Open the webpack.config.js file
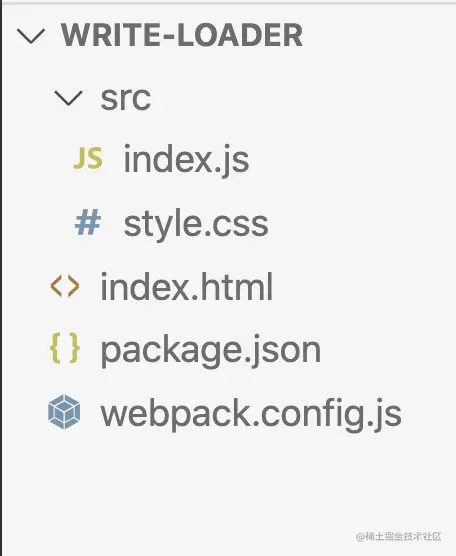The width and height of the screenshot is (456, 556). tap(251, 414)
